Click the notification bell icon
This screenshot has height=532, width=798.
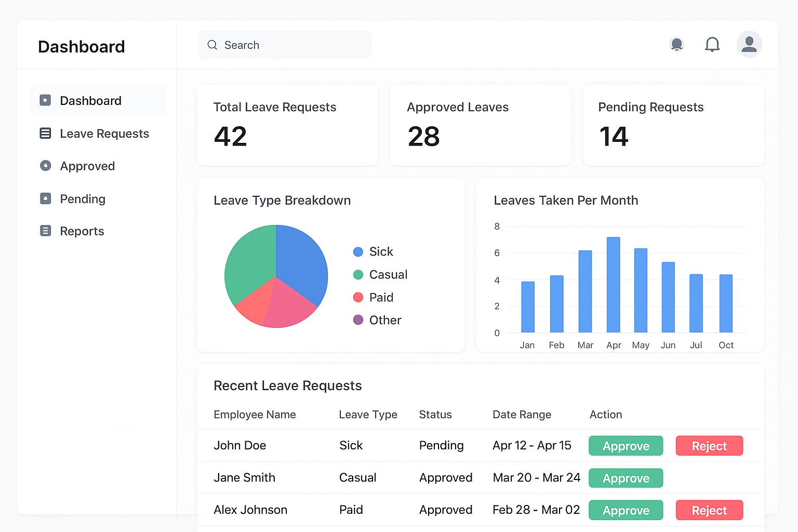712,45
